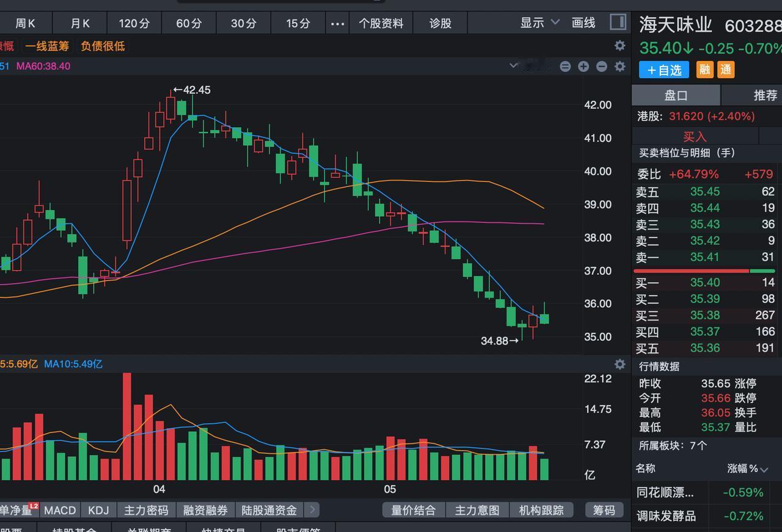Image resolution: width=782 pixels, height=532 pixels.
Task: Switch to the 月K period tab
Action: coord(80,23)
